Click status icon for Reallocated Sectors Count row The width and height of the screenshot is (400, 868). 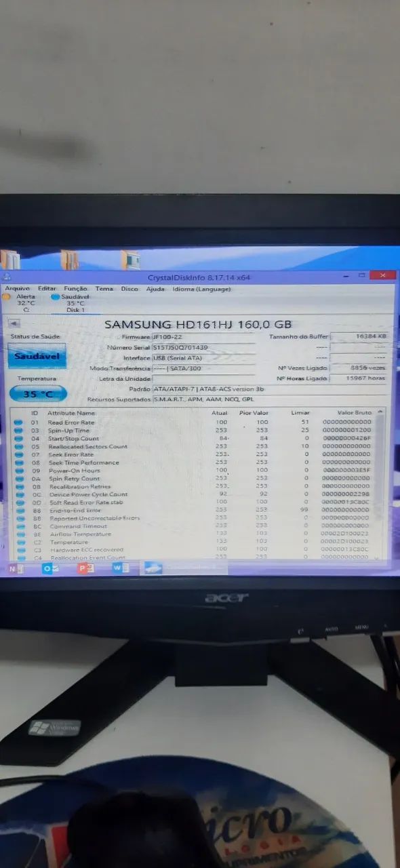20,447
